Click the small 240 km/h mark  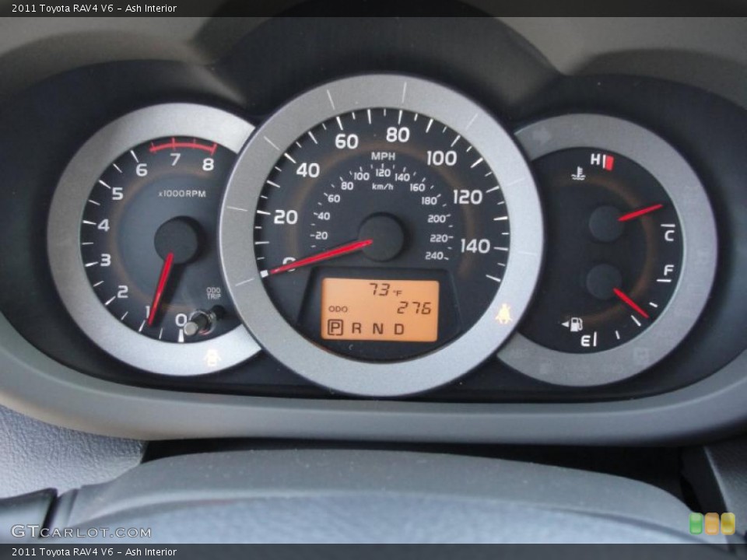coord(434,256)
